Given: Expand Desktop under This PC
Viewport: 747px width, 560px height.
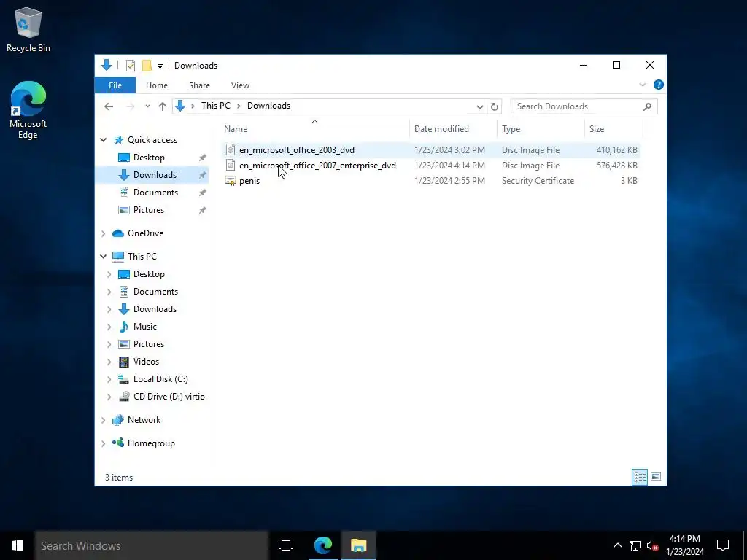Looking at the screenshot, I should pos(109,274).
